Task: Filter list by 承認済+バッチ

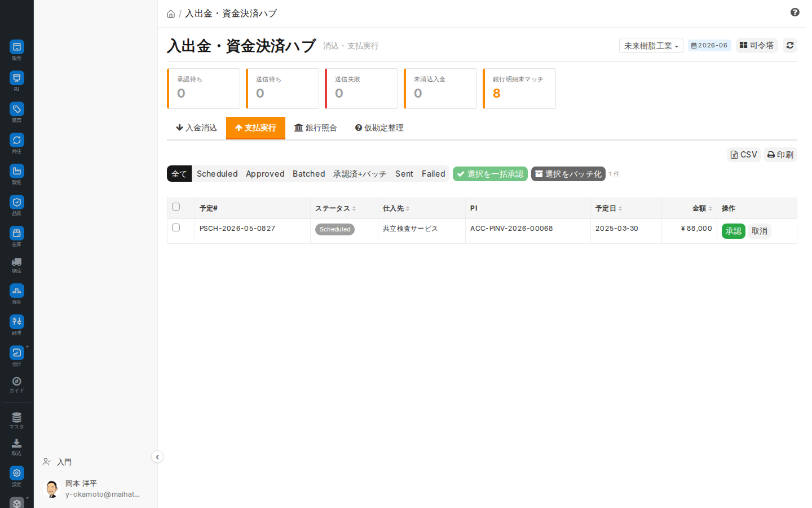Action: click(360, 174)
